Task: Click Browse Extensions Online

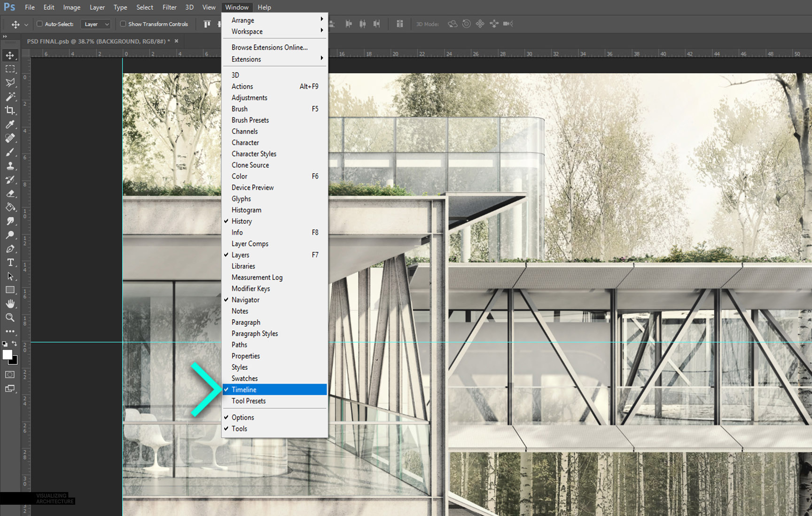Action: [x=269, y=47]
